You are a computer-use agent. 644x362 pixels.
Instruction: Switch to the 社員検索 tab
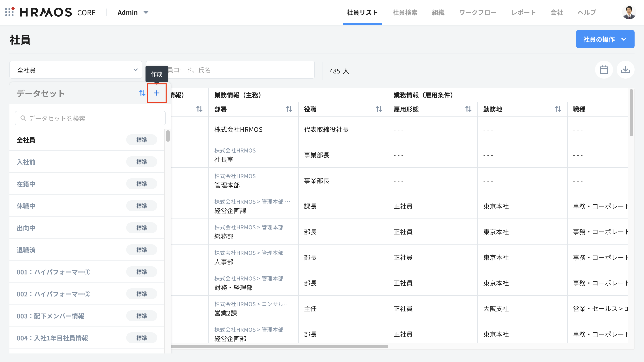coord(405,12)
